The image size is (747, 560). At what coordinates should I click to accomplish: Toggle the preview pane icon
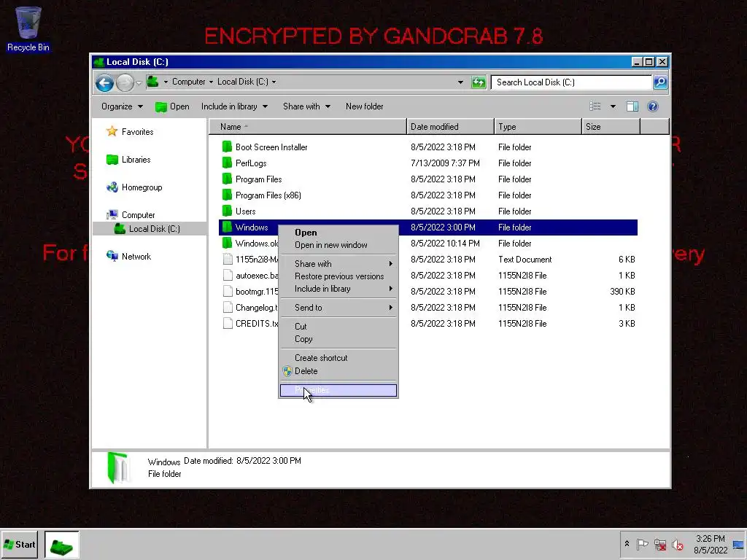(632, 106)
